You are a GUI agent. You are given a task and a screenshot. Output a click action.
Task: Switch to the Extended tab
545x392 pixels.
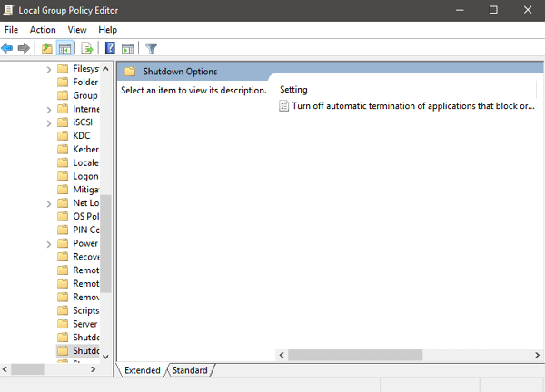pos(143,370)
